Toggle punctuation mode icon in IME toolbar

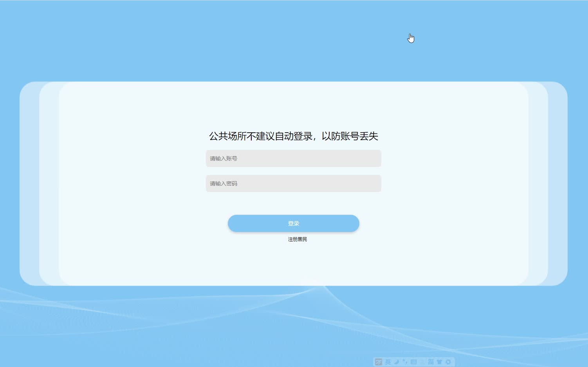pyautogui.click(x=405, y=362)
